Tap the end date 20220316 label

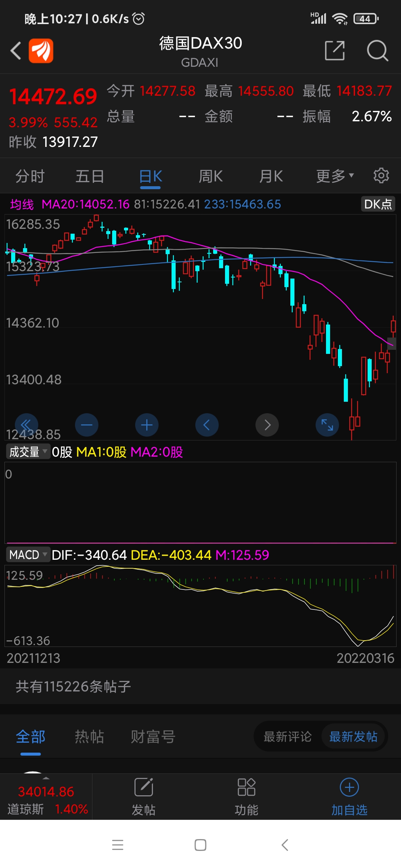click(365, 658)
